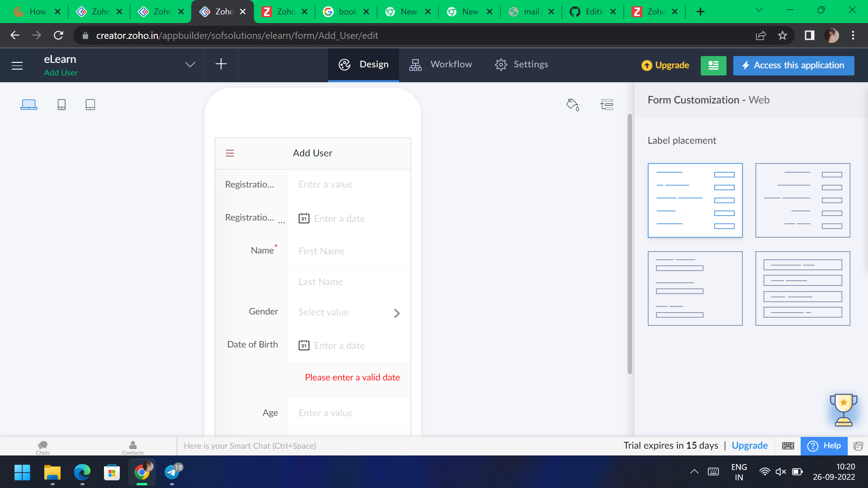Click the green records list icon near Upgrade
Screen dimensions: 868x488
[713, 65]
